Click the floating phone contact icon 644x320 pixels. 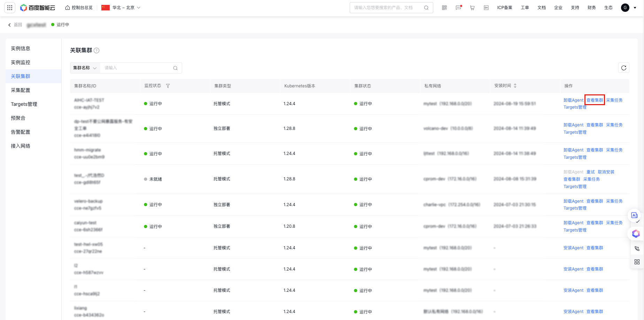coord(637,249)
